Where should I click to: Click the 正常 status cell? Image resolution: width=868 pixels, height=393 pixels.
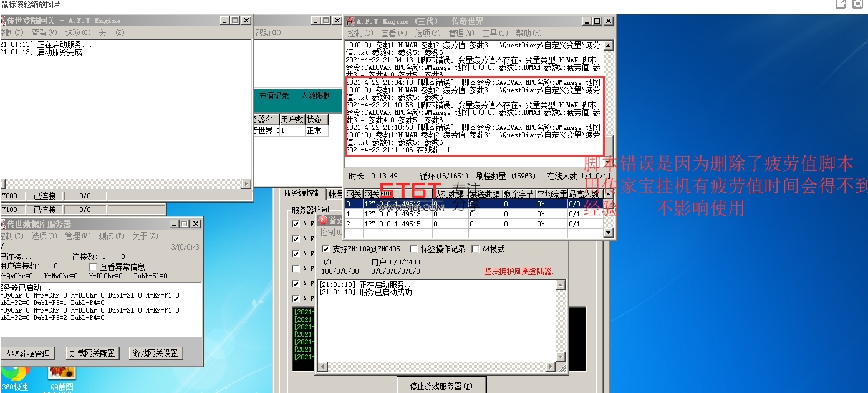[x=317, y=130]
